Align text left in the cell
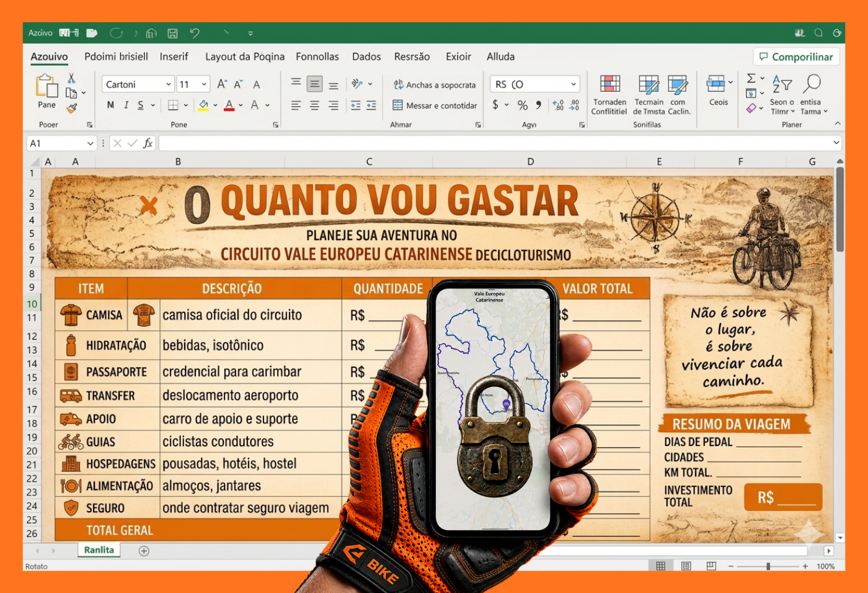Viewport: 868px width, 593px height. pyautogui.click(x=296, y=105)
